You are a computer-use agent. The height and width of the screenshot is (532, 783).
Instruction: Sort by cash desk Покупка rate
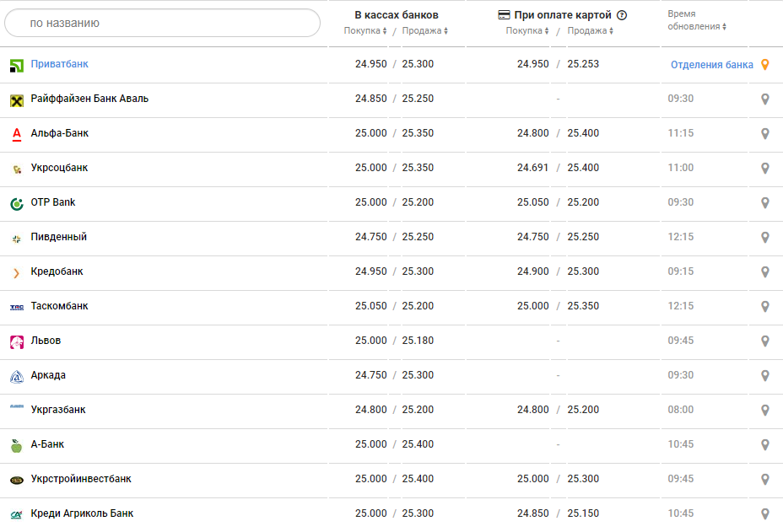(x=364, y=31)
